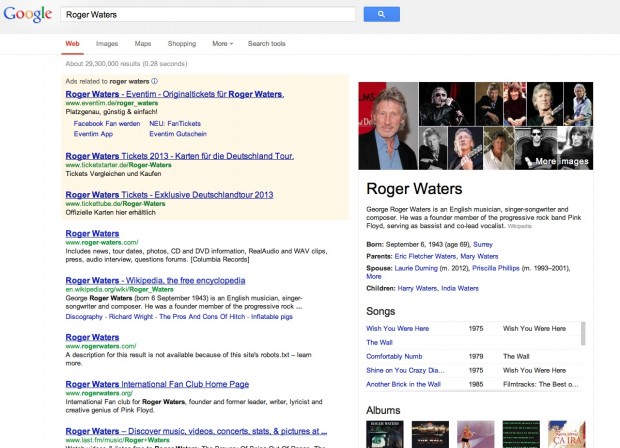This screenshot has width=620, height=448.
Task: Click NEU: FanTickets sitelink
Action: pos(175,123)
